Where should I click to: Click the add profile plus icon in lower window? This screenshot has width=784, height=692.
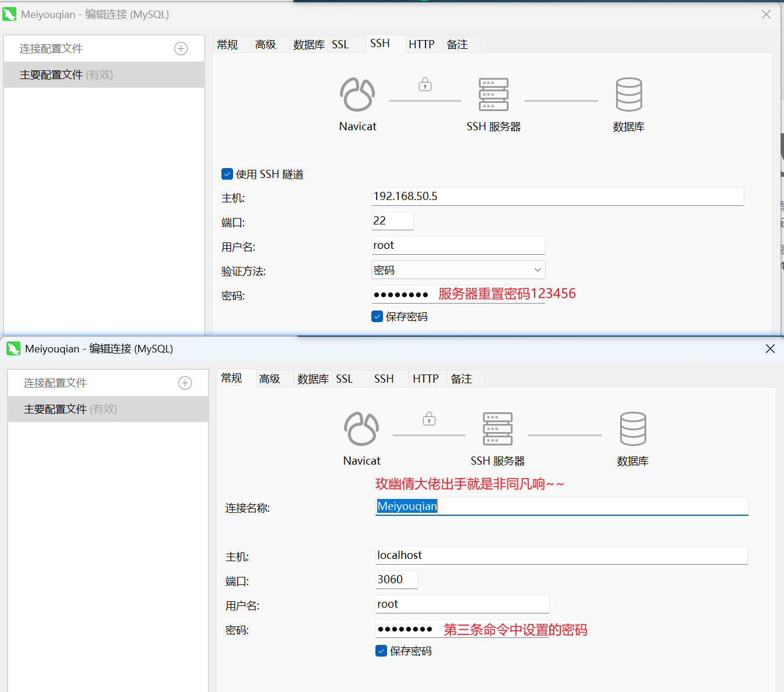click(x=185, y=383)
